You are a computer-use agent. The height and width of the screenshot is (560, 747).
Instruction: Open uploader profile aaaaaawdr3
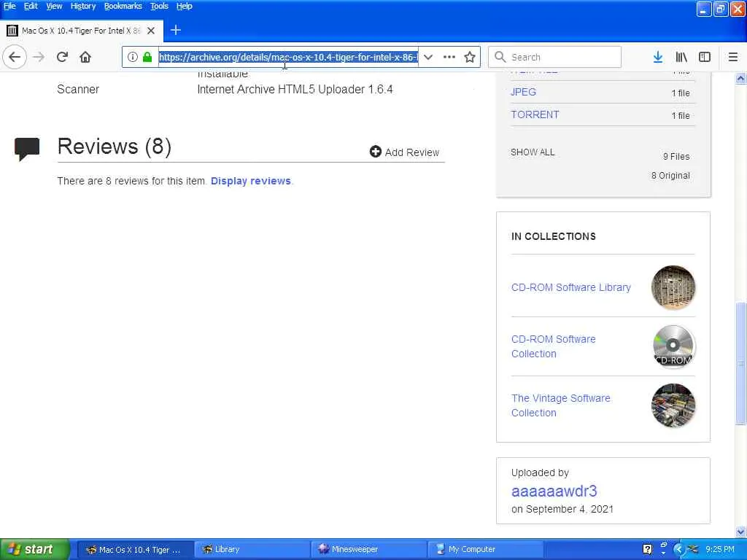tap(554, 491)
